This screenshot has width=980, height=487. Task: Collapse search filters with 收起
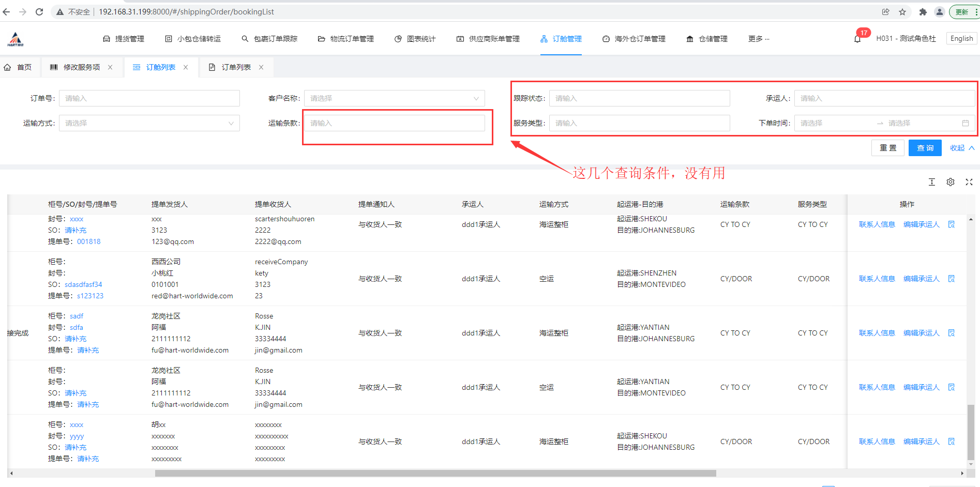(961, 148)
